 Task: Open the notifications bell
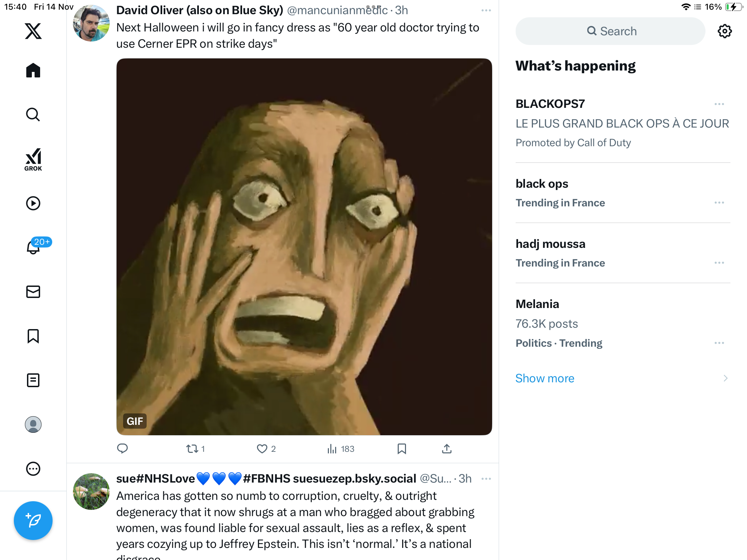tap(33, 247)
